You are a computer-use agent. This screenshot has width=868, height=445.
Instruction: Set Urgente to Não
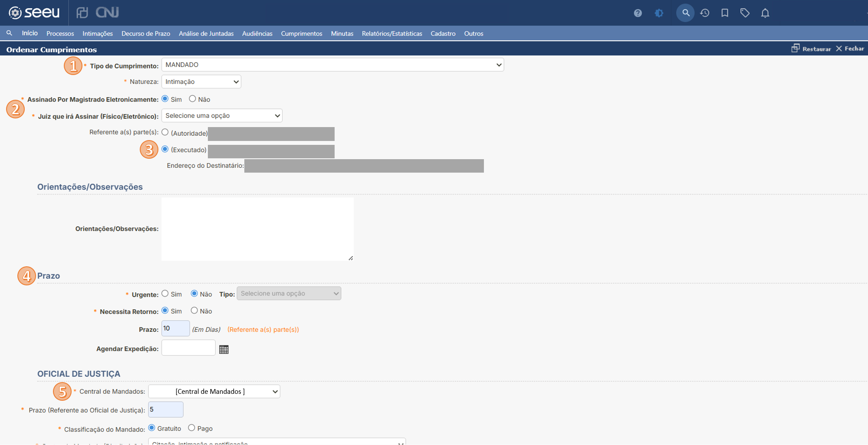[194, 294]
